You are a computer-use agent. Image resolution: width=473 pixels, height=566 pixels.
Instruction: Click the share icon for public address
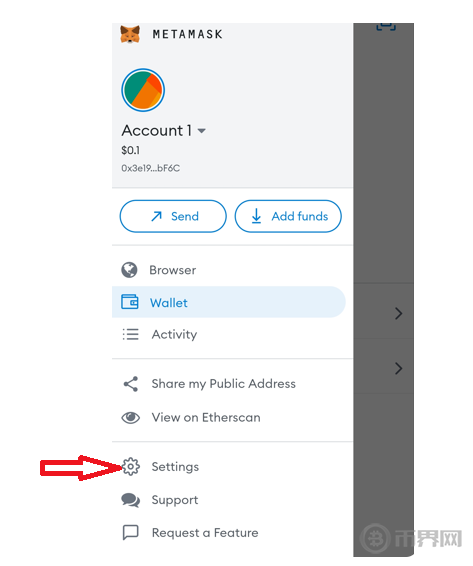point(131,384)
